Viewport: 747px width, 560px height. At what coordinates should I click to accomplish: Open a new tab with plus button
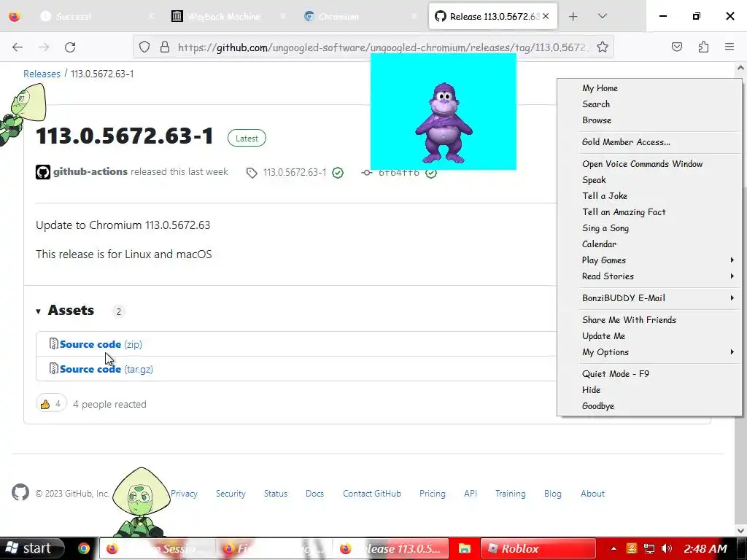tap(573, 17)
